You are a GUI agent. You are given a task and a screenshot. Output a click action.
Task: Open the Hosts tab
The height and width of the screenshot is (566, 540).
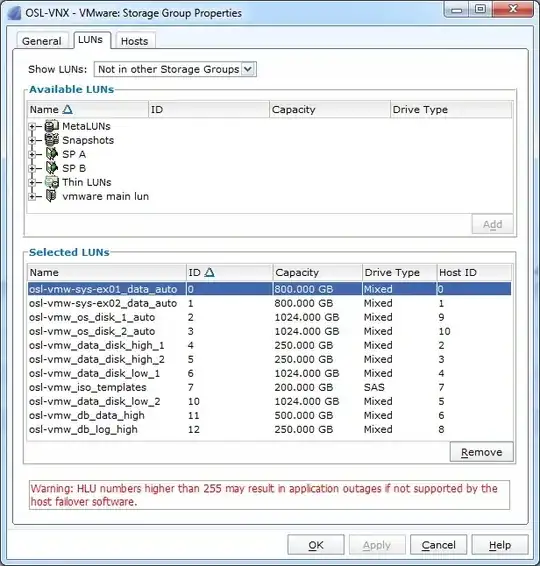pos(135,41)
